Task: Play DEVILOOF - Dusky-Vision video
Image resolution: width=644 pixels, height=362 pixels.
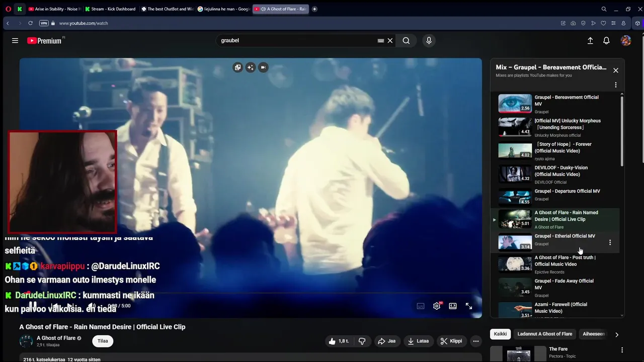Action: point(555,174)
